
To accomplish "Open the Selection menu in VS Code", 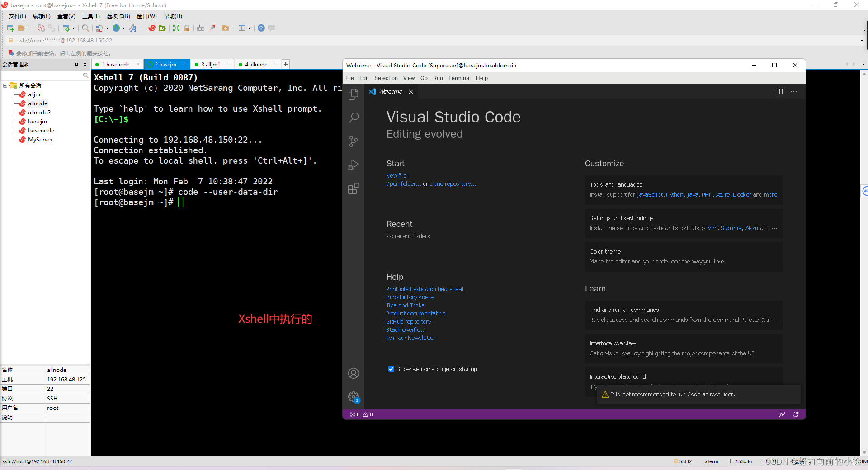I will (x=386, y=78).
